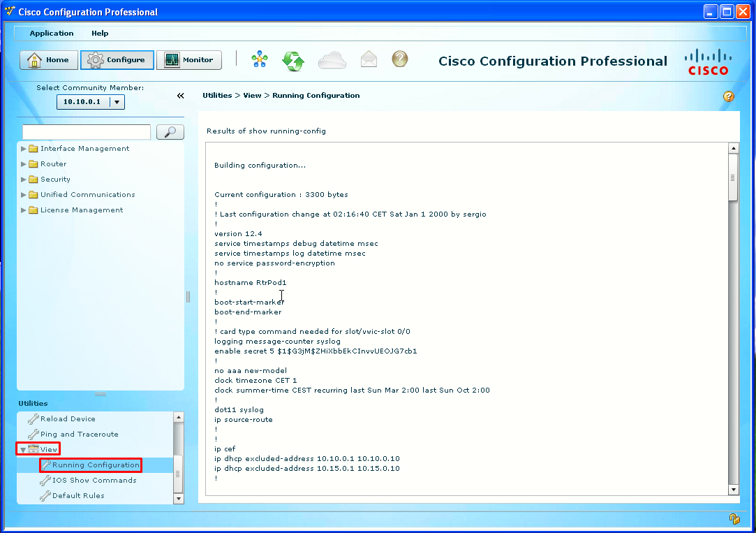Click the Default Rules wrench icon

click(45, 496)
